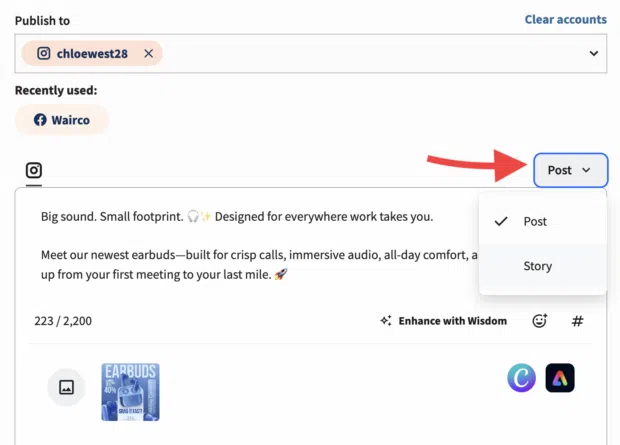Click the Recently used: label

pos(56,90)
